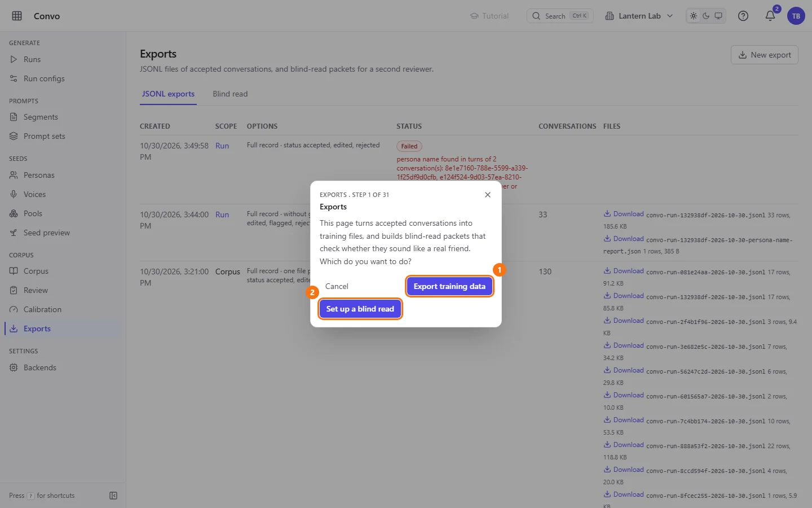Download convo-run-081e24aa jsonl file
This screenshot has height=508, width=812.
[x=624, y=271]
